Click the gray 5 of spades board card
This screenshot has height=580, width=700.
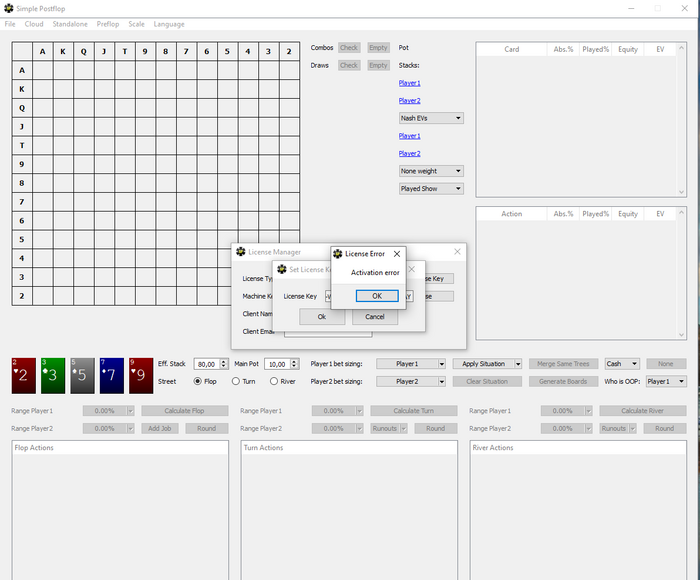(x=82, y=376)
